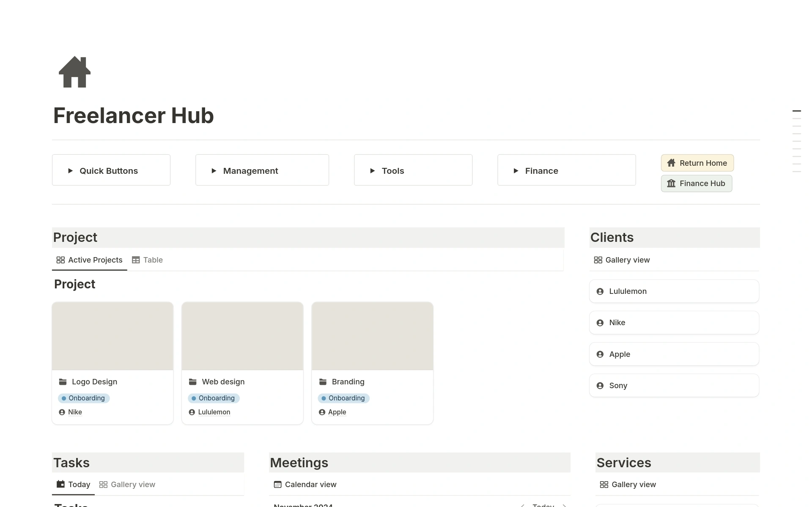Click the person icon beside Apple client card
This screenshot has height=507, width=812.
click(600, 354)
